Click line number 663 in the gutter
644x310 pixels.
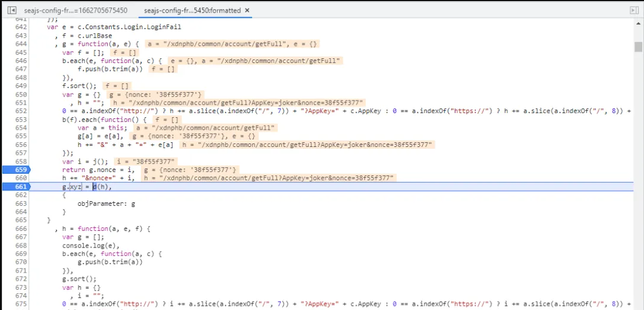21,203
